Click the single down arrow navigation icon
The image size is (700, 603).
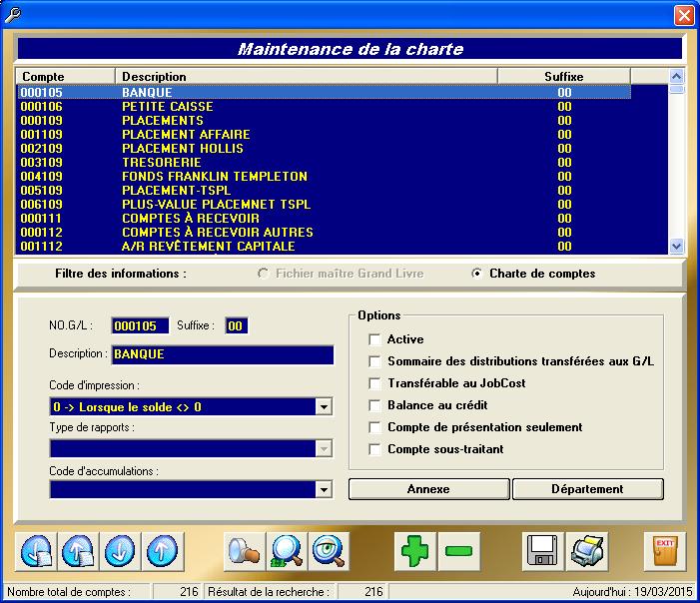click(119, 550)
